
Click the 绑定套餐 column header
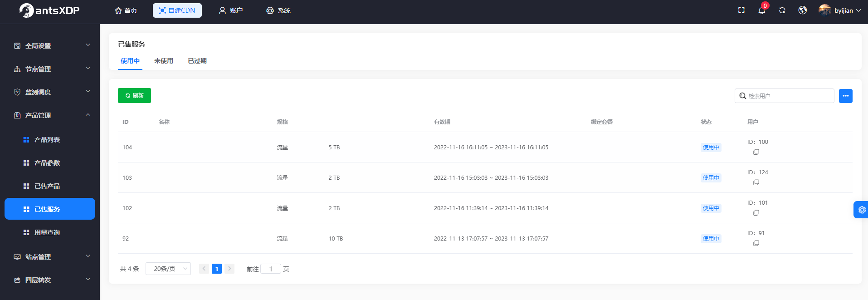tap(602, 122)
